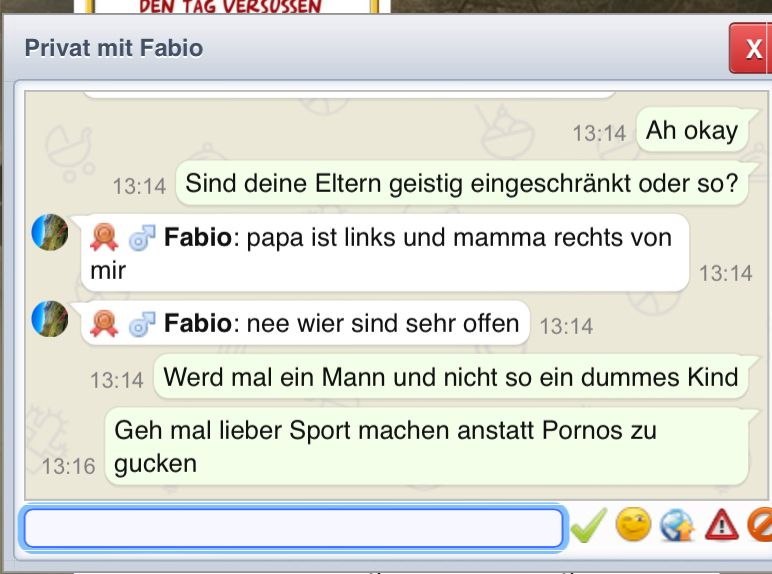Click the Fabio username in 'papa ist links' message
Viewport: 772px width, 574px height.
pyautogui.click(x=198, y=237)
